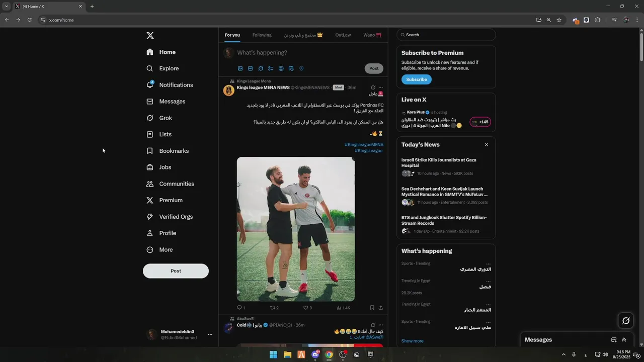The height and width of the screenshot is (362, 644).
Task: Tag location in the composer
Action: tap(301, 68)
